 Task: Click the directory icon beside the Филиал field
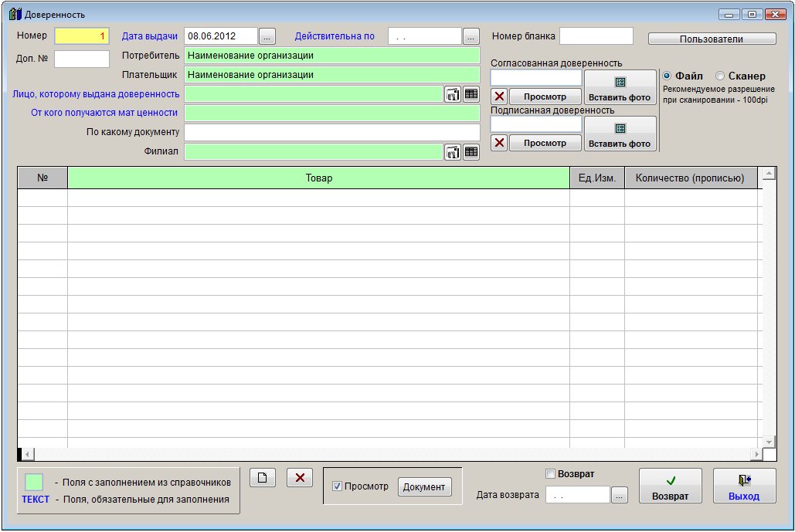tap(452, 152)
